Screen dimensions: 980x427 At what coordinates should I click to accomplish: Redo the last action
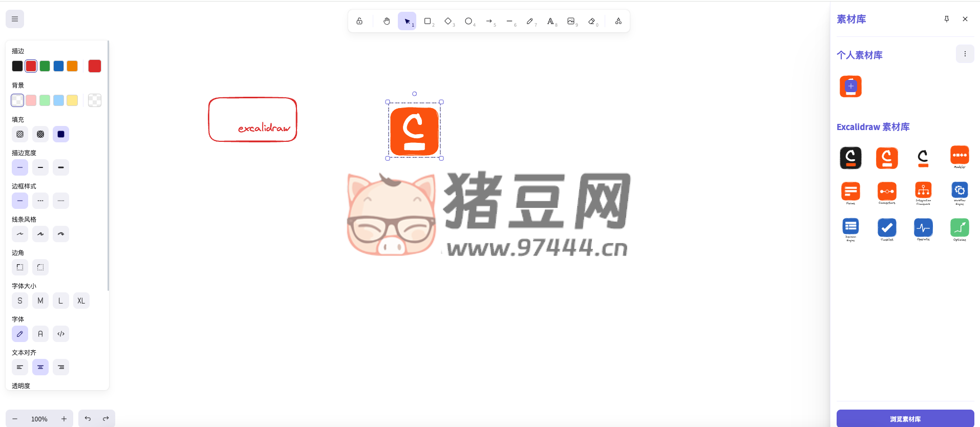tap(106, 419)
